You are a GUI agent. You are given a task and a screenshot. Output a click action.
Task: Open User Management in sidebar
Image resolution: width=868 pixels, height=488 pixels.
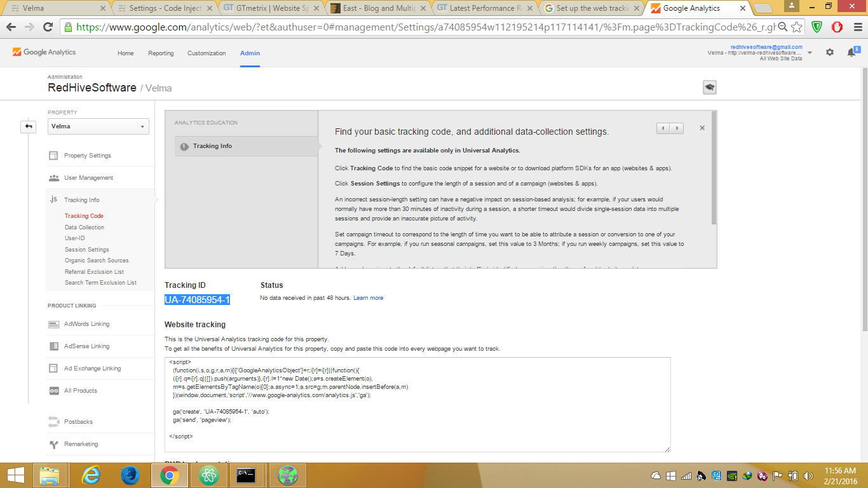tap(88, 178)
